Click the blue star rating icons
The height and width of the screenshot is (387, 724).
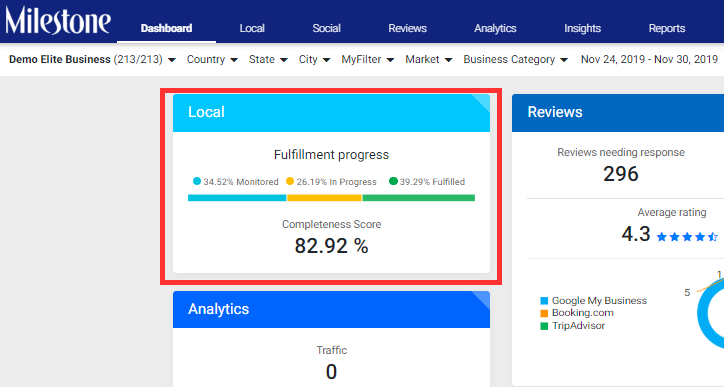tap(687, 237)
